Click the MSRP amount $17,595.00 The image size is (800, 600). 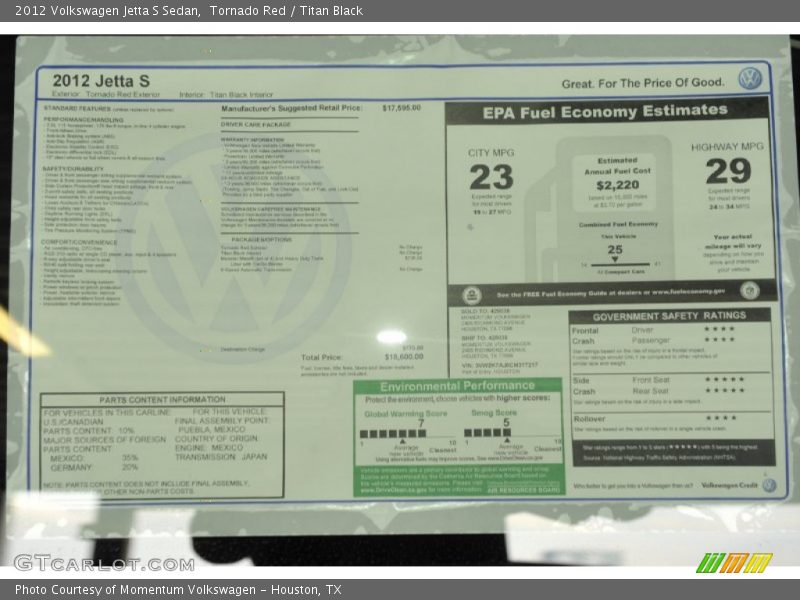(x=402, y=108)
